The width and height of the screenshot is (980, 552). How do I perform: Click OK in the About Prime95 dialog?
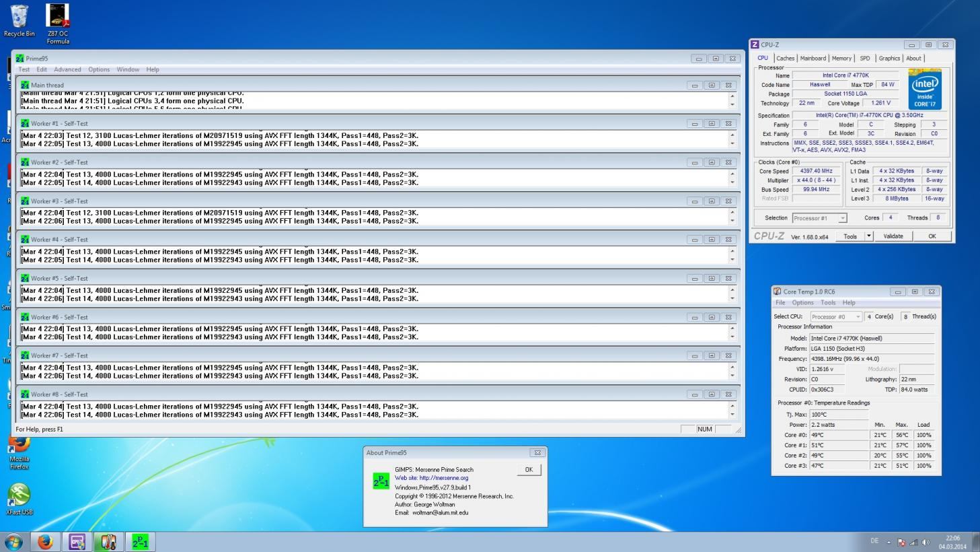(x=529, y=470)
